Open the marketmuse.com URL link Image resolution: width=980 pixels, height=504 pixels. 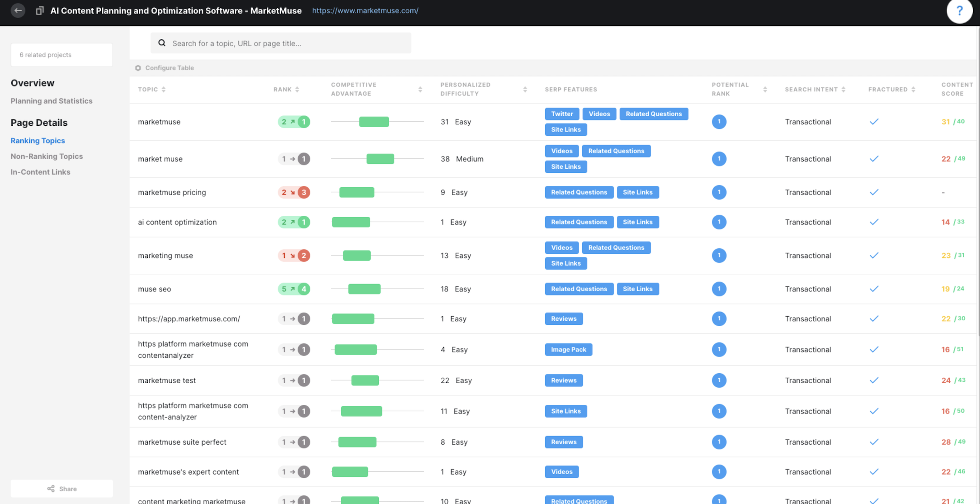point(365,10)
